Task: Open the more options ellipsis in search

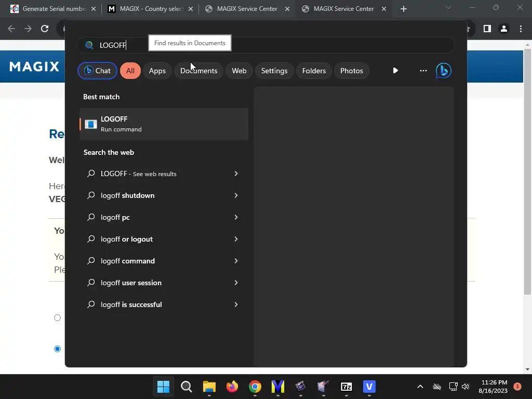Action: 423,71
